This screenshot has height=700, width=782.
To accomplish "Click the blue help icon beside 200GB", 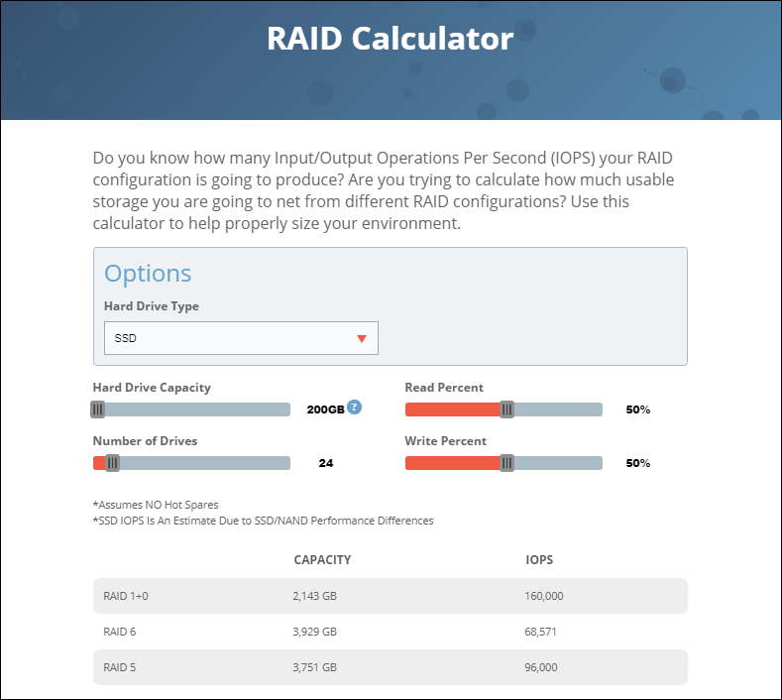I will pos(354,408).
